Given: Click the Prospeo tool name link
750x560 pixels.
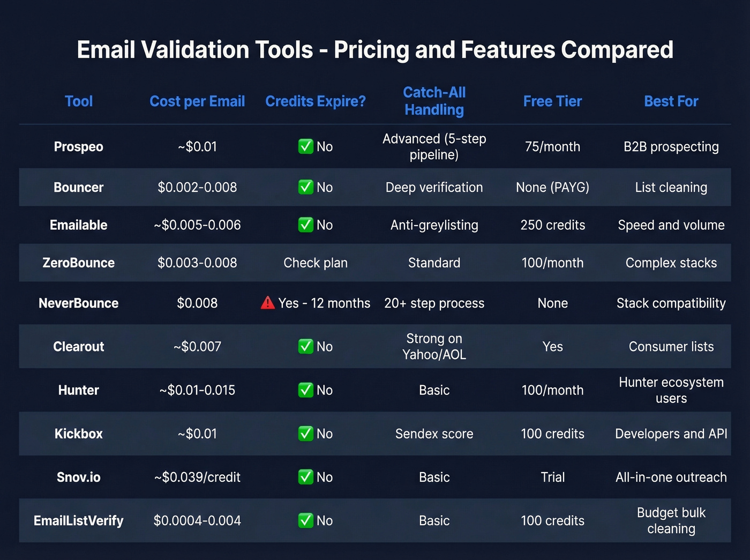Looking at the screenshot, I should point(78,146).
